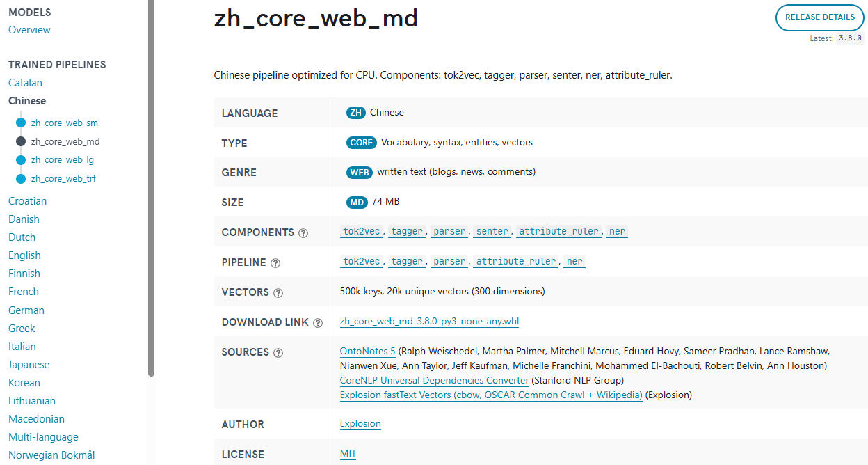Go to Lithuanian pipelines

(x=32, y=401)
